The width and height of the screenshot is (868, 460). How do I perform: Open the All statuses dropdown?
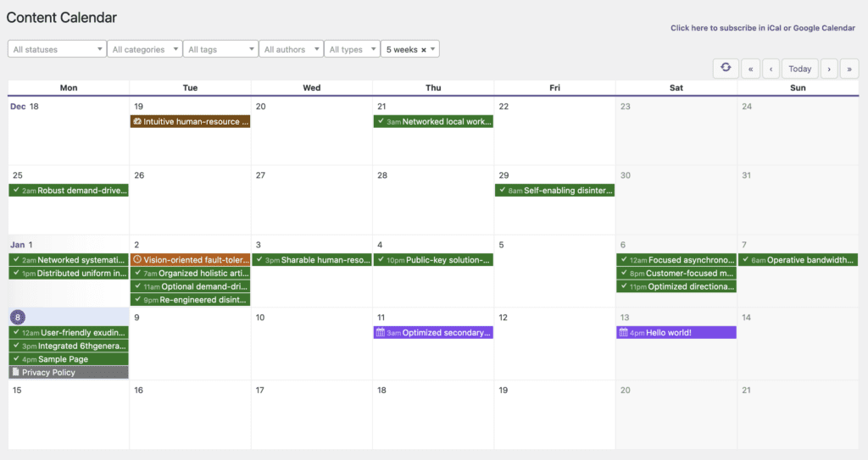click(57, 49)
